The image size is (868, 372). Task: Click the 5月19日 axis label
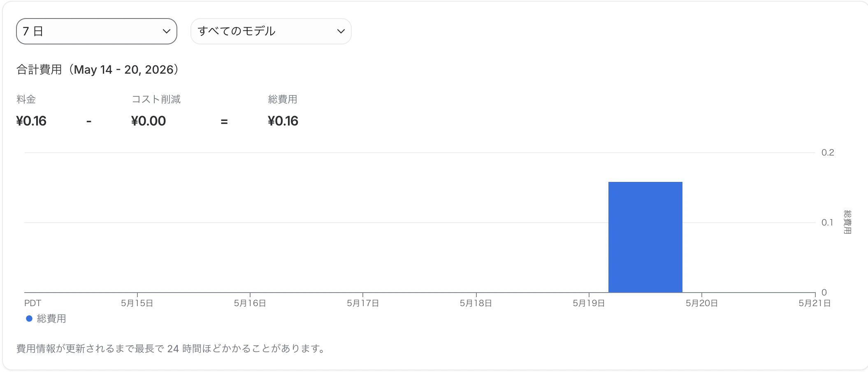point(589,303)
